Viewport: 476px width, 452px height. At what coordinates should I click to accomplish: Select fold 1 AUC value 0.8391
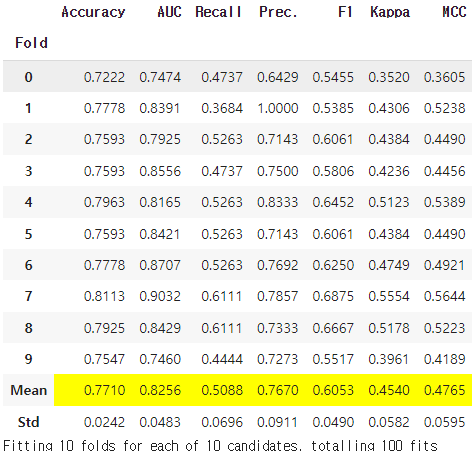tap(160, 108)
